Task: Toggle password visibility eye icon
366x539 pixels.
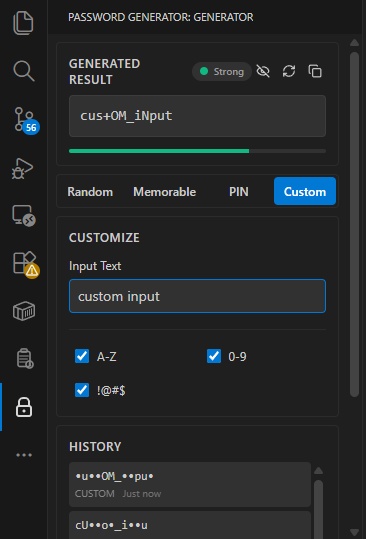Action: click(263, 71)
